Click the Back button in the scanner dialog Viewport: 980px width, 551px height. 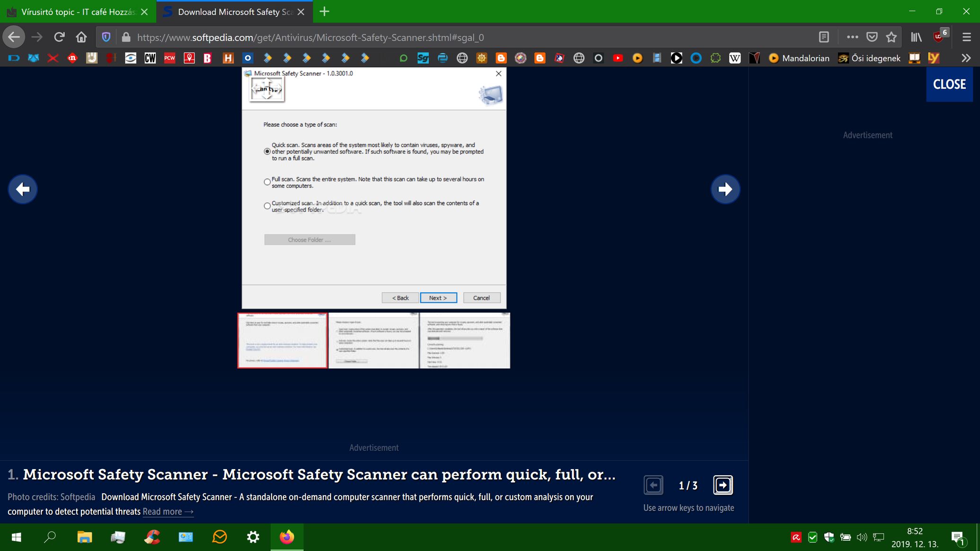400,297
